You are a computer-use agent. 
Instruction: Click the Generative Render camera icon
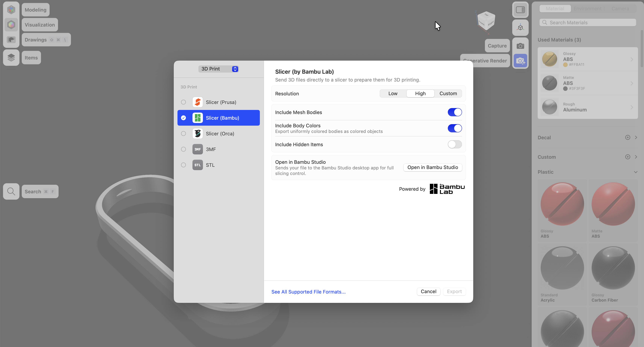pyautogui.click(x=520, y=61)
